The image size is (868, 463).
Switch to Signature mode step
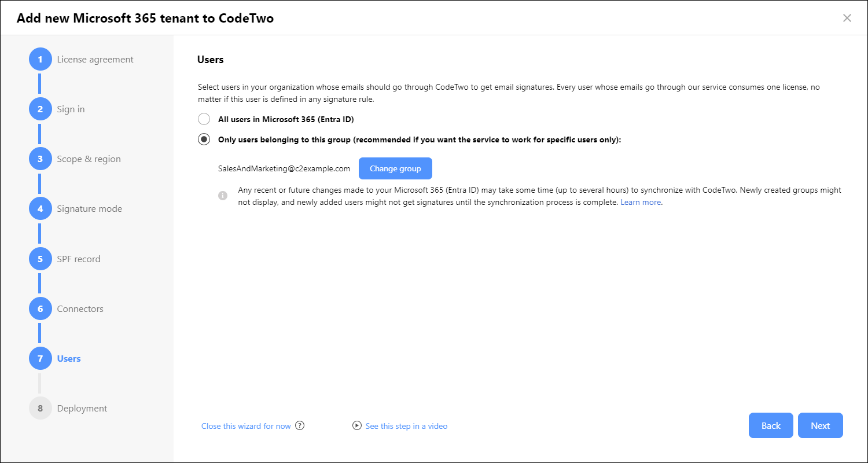coord(89,209)
